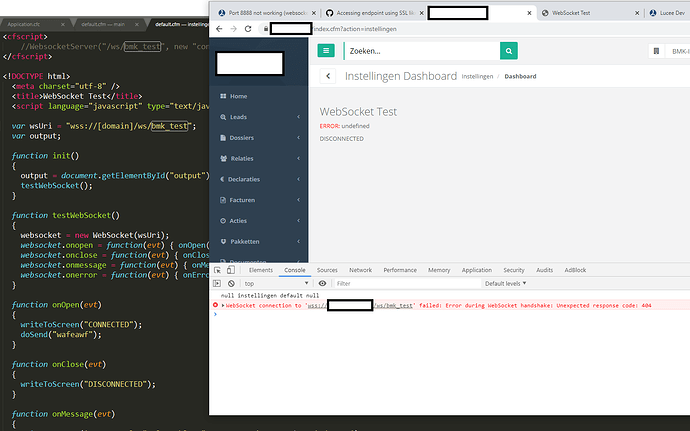The width and height of the screenshot is (690, 431).
Task: Close the Port 8888 not working tab
Action: (x=314, y=13)
